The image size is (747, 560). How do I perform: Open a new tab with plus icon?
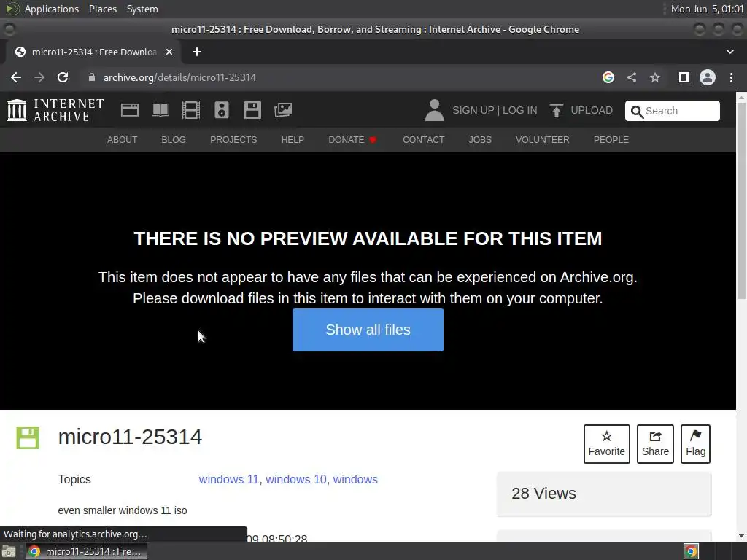(x=197, y=52)
